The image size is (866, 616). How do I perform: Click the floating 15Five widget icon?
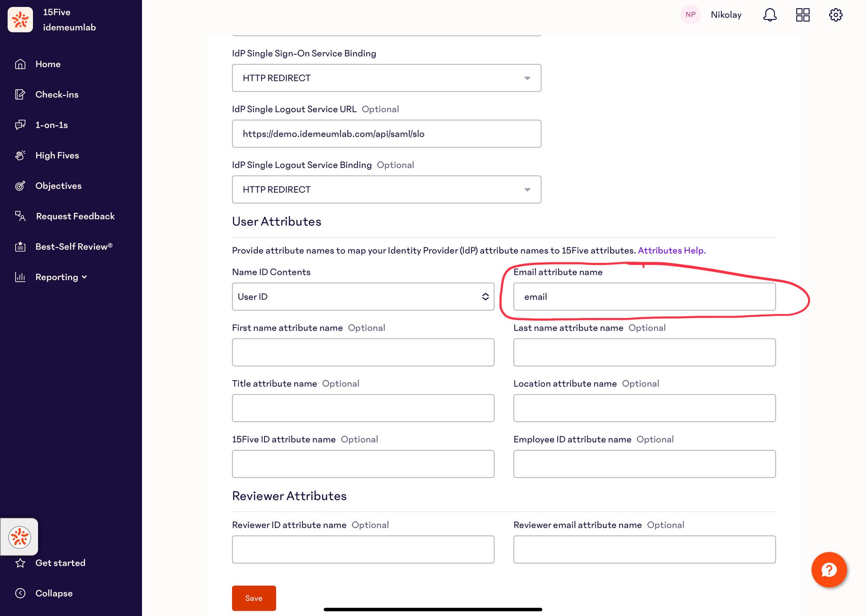(19, 537)
